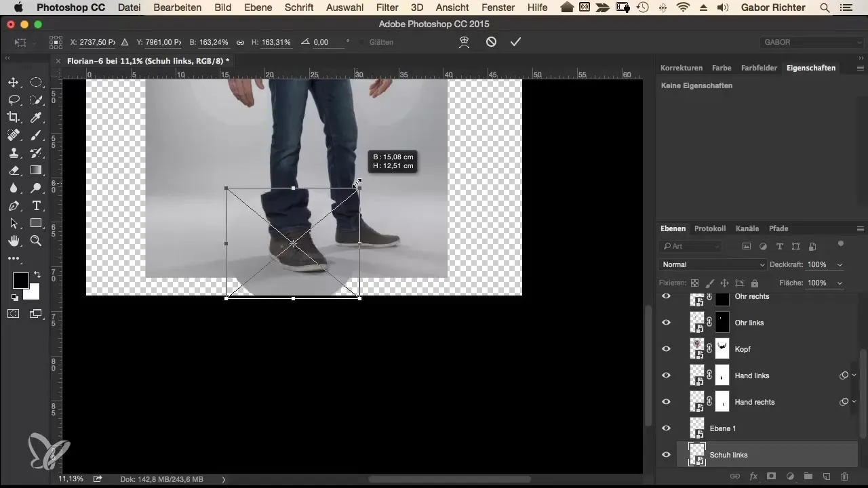The height and width of the screenshot is (488, 868).
Task: Select the Eraser tool
Action: click(x=13, y=170)
